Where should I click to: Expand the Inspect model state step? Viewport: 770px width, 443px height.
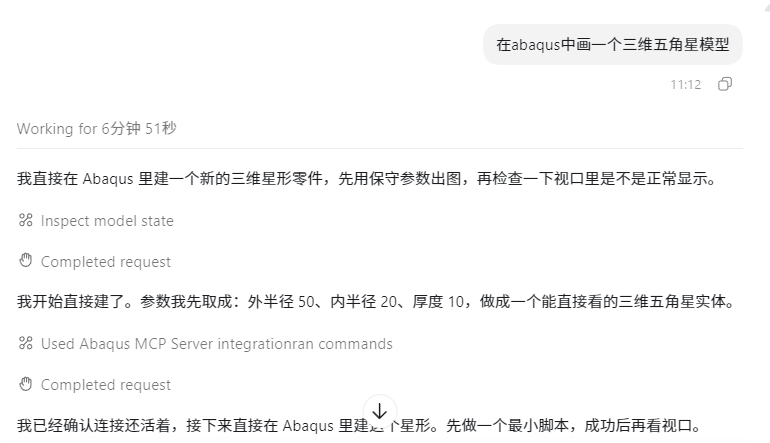tap(107, 221)
